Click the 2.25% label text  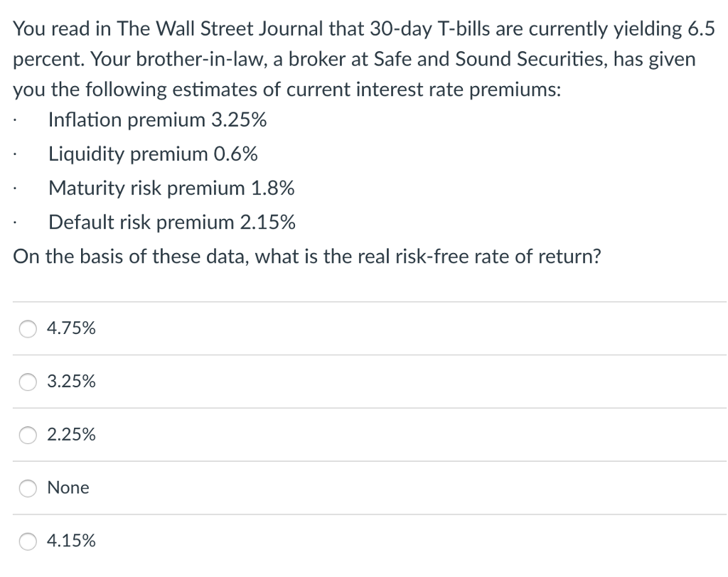coord(70,435)
